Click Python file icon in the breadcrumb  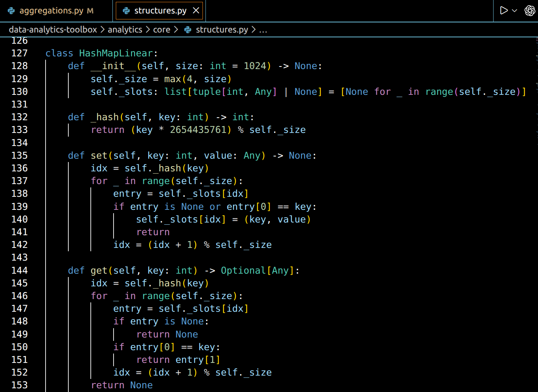click(188, 30)
